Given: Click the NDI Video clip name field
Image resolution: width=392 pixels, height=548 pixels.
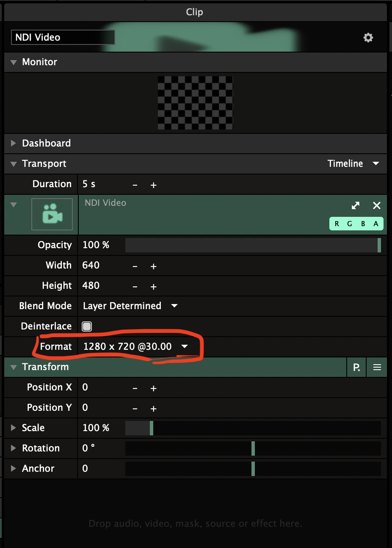Looking at the screenshot, I should tap(63, 37).
